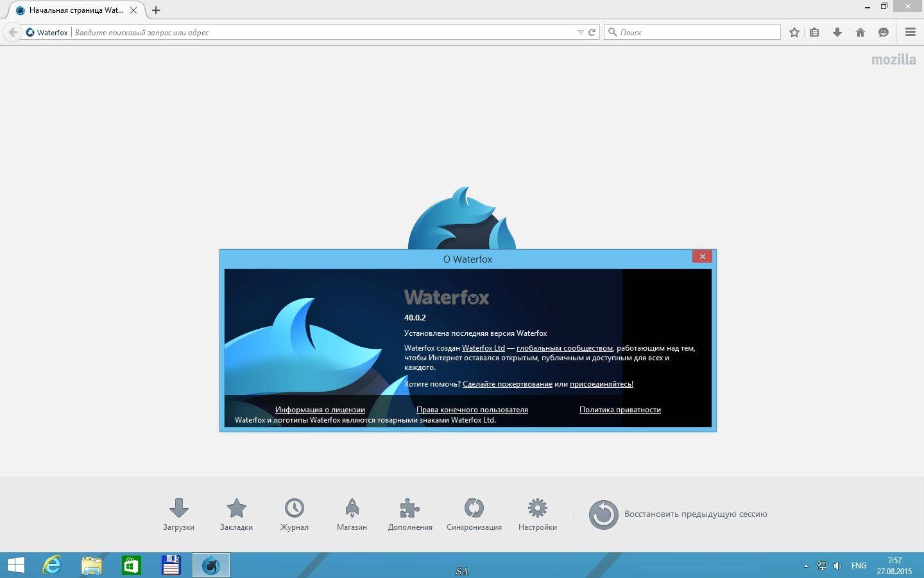This screenshot has width=924, height=578.
Task: Click the search magnifier icon
Action: (612, 32)
